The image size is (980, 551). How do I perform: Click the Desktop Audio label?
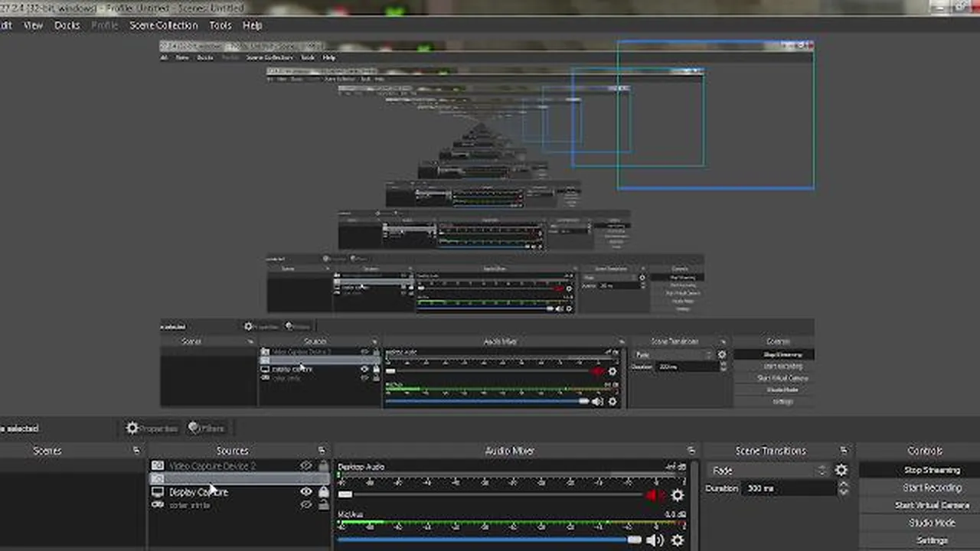[361, 466]
